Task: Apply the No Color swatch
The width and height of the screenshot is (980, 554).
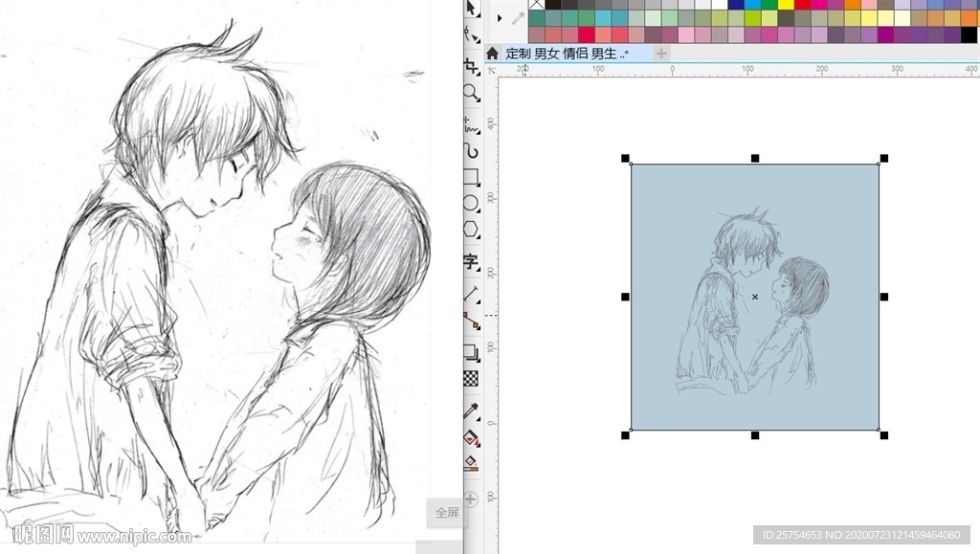Action: pos(536,5)
